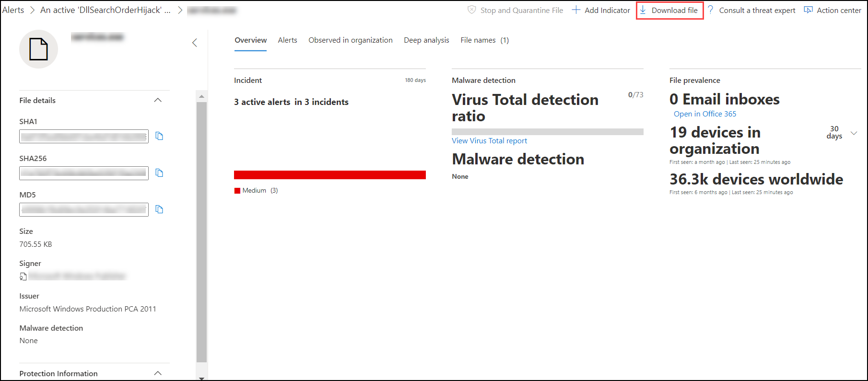The width and height of the screenshot is (868, 381).
Task: Open the Action center icon
Action: coord(809,10)
